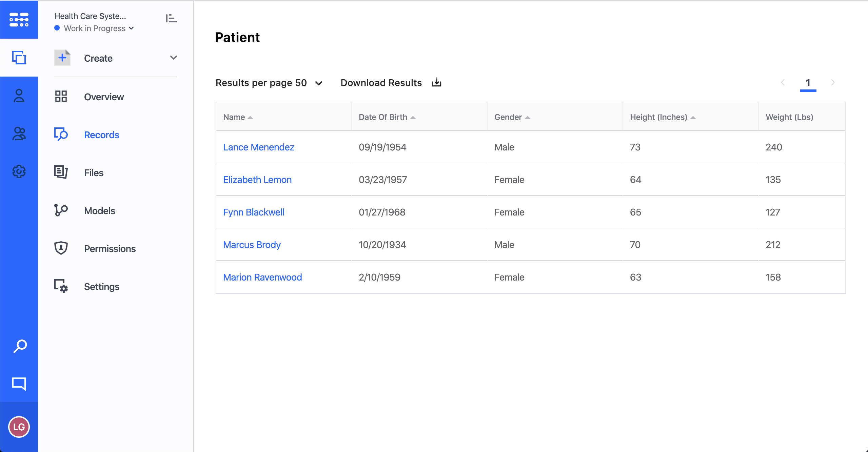The height and width of the screenshot is (452, 868).
Task: Open the single user profile icon
Action: pyautogui.click(x=19, y=96)
